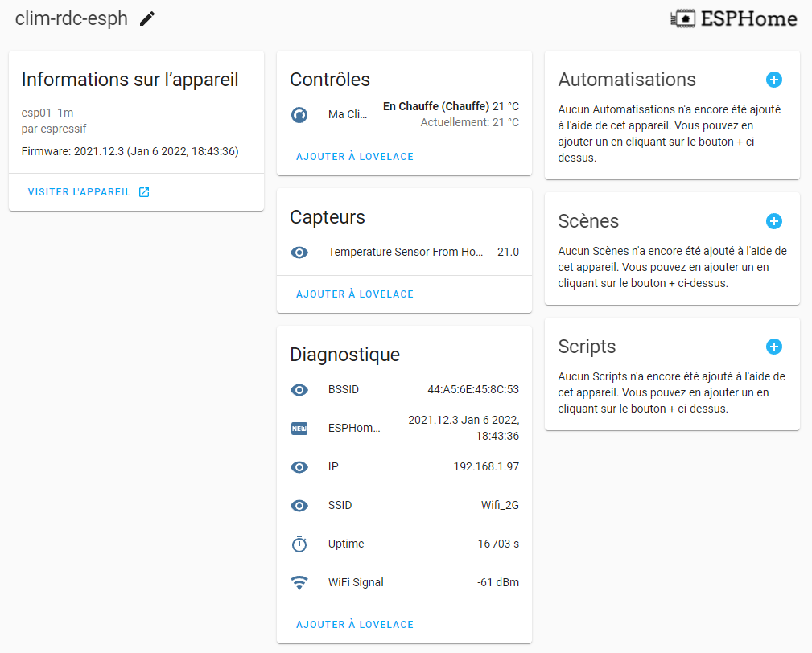This screenshot has height=653, width=812.
Task: Open the BSSID entity row label
Action: 344,389
